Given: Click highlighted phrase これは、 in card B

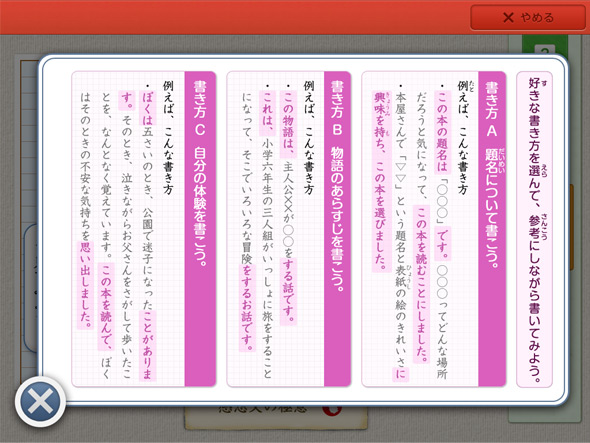Looking at the screenshot, I should click(268, 113).
